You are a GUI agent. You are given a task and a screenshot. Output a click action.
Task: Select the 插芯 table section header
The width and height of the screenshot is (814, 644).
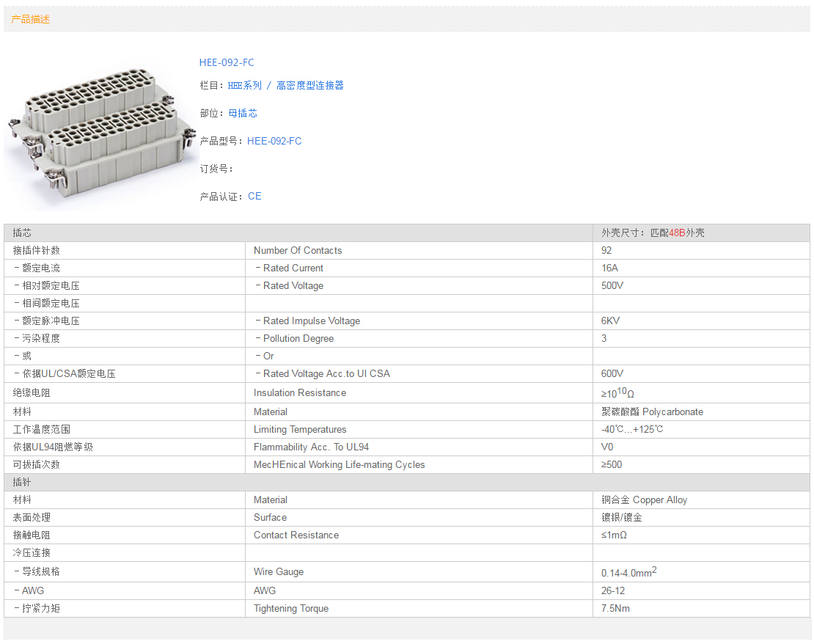tap(22, 233)
